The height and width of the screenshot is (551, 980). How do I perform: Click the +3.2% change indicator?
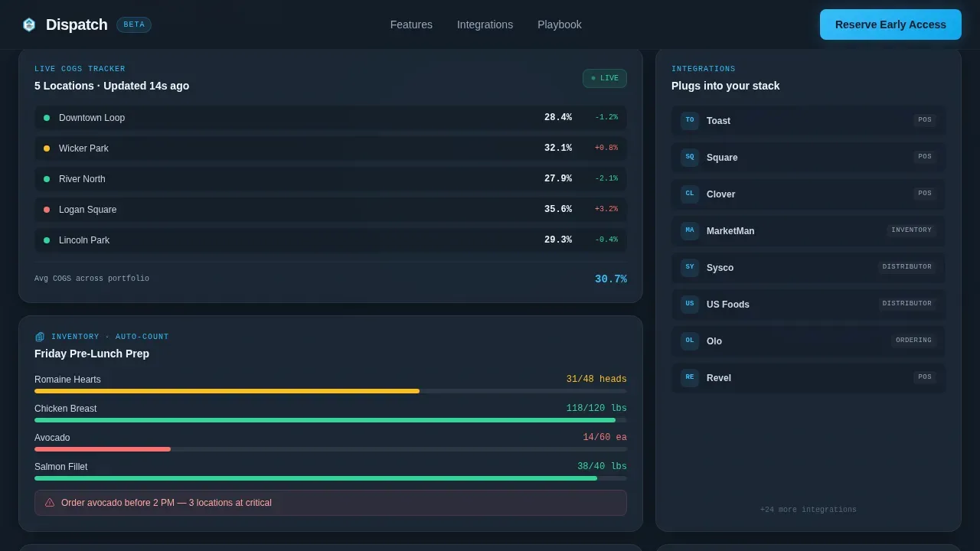pos(606,209)
